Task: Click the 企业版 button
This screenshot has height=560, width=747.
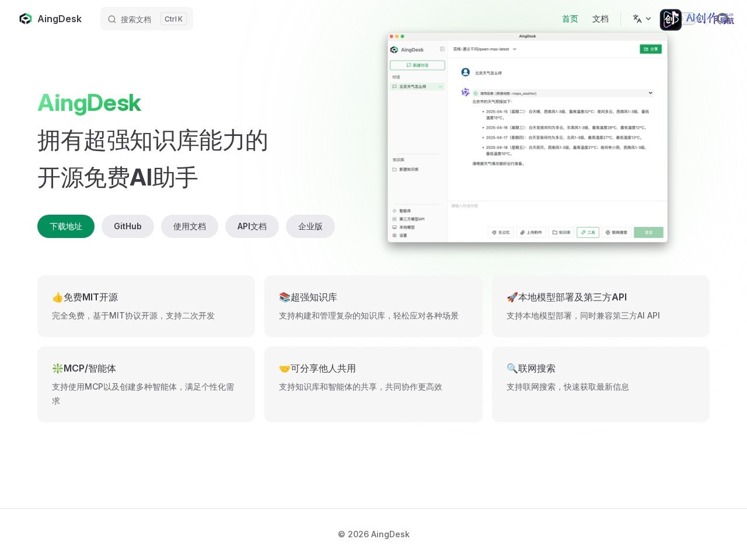Action: (x=310, y=226)
